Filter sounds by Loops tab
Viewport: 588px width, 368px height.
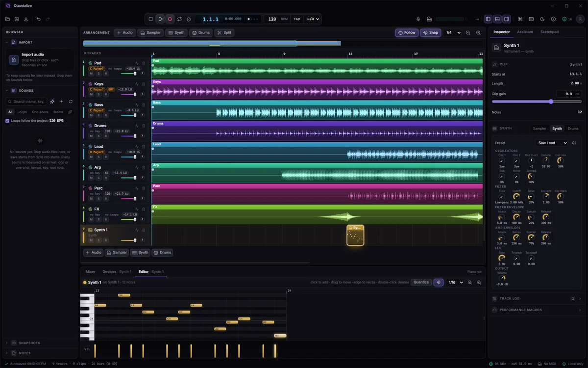(x=22, y=112)
